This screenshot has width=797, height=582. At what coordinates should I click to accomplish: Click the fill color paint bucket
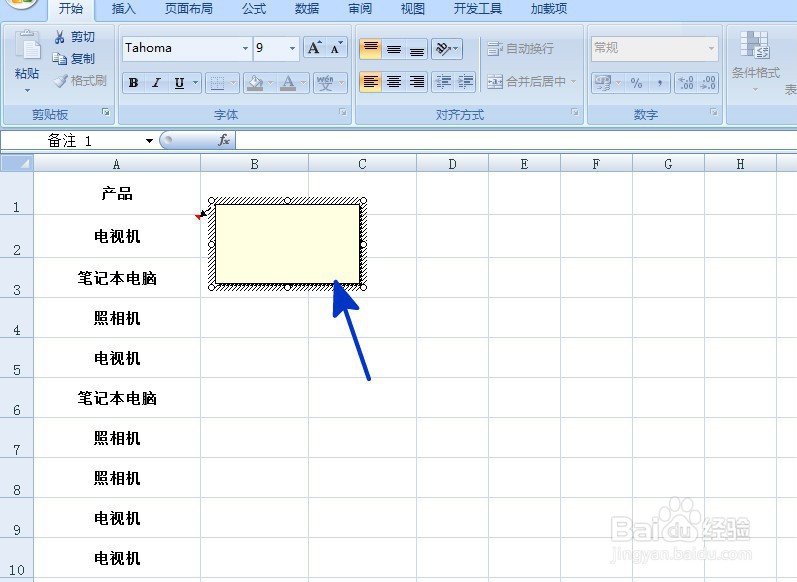point(255,82)
